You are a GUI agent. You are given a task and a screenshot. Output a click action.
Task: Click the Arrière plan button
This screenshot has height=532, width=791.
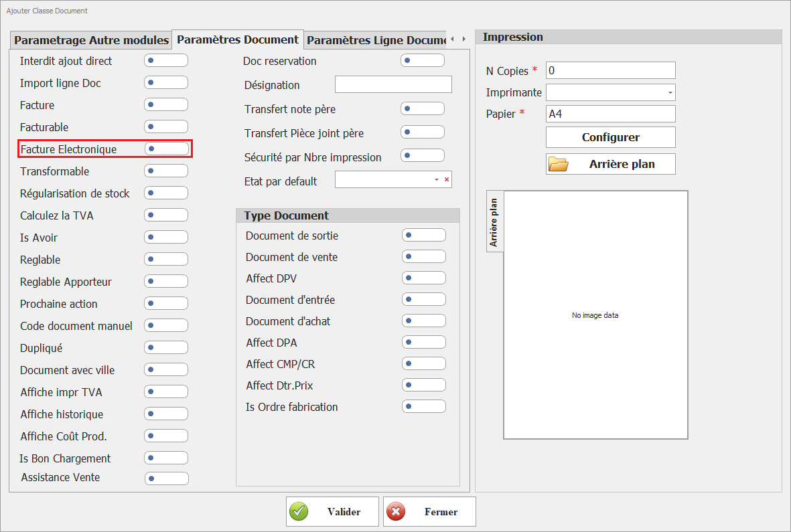[610, 164]
